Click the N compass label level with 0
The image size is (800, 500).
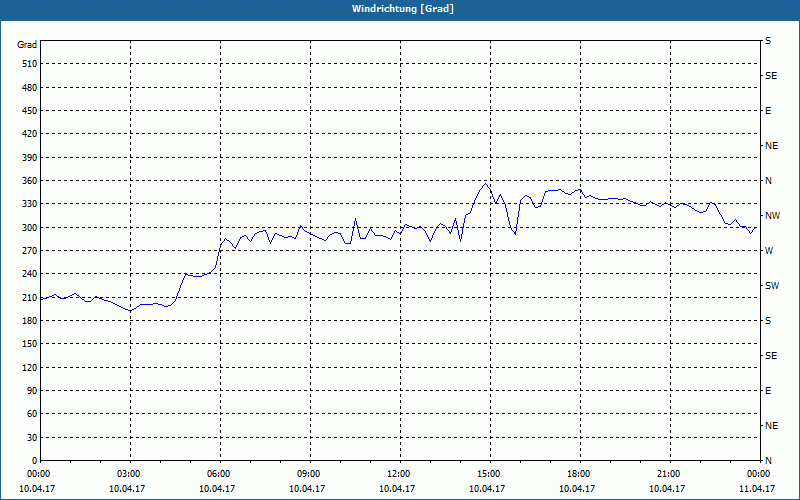point(768,461)
